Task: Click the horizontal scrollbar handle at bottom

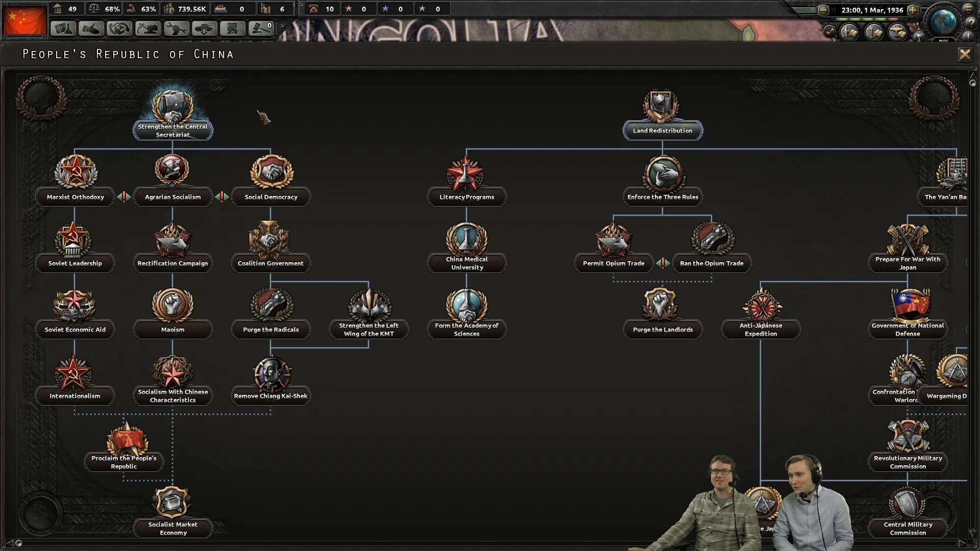Action: click(19, 543)
